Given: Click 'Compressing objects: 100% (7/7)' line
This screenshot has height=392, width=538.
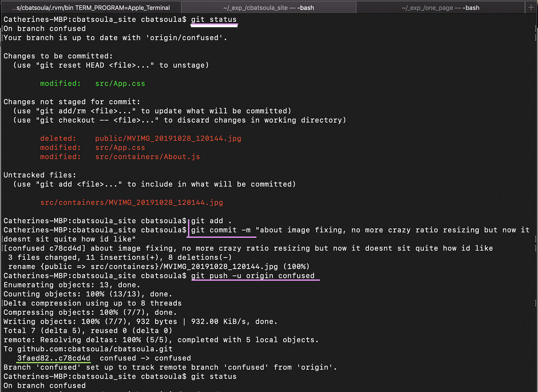Looking at the screenshot, I should [90, 312].
